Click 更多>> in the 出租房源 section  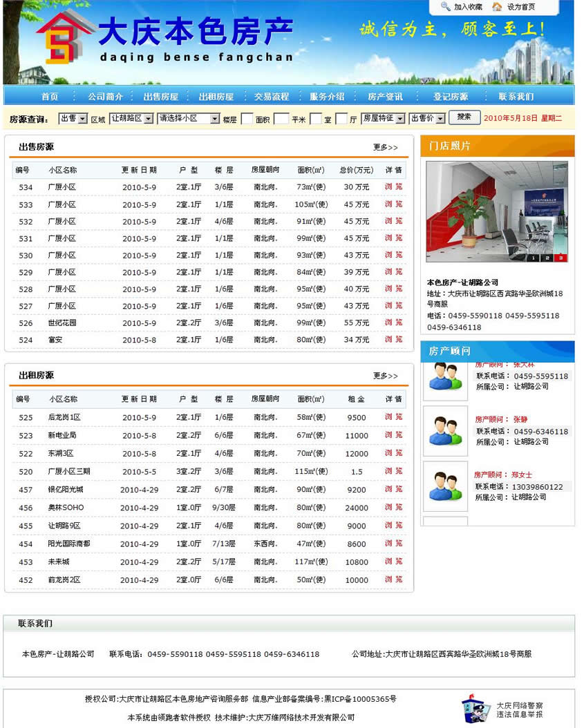point(385,376)
